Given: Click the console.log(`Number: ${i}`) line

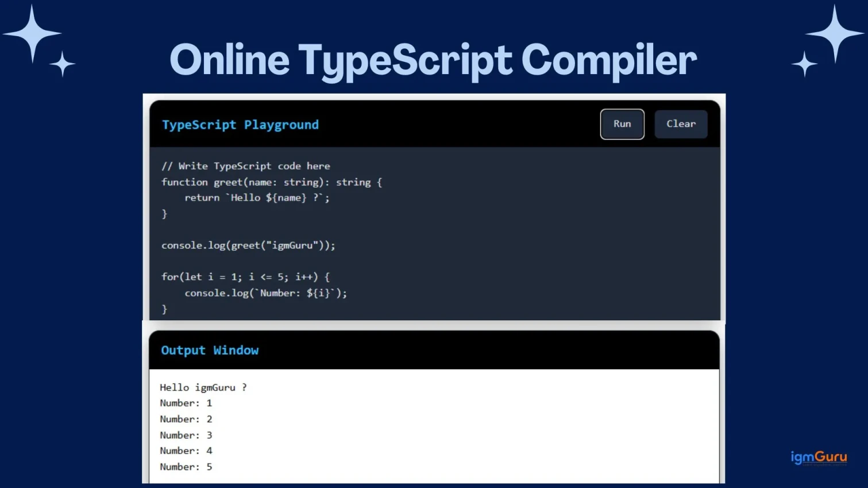Looking at the screenshot, I should [x=265, y=293].
